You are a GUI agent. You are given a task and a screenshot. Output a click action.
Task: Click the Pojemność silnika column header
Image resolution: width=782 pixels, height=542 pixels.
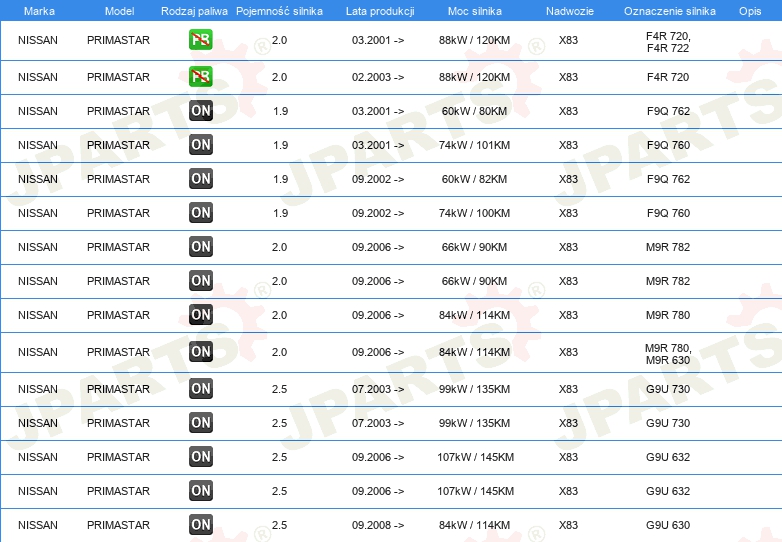pyautogui.click(x=279, y=11)
